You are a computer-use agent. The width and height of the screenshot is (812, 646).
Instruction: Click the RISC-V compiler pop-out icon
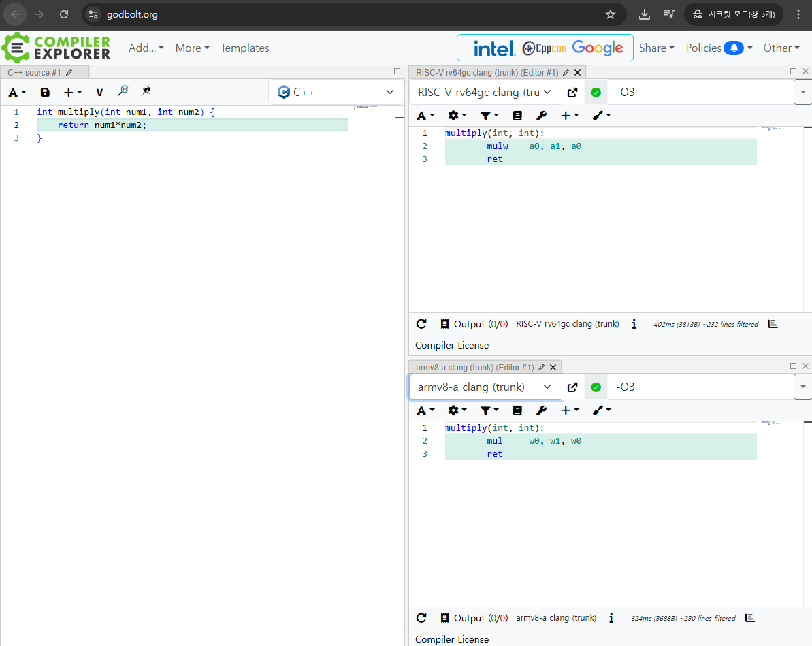click(572, 93)
